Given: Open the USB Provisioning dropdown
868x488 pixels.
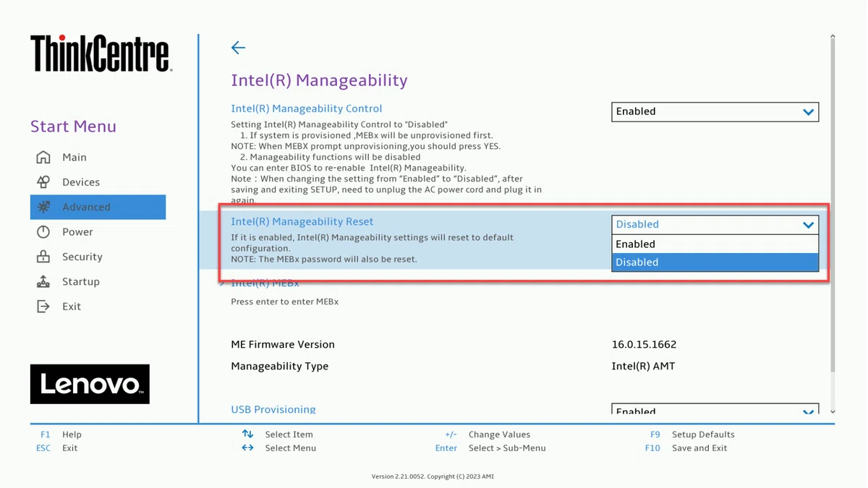Looking at the screenshot, I should tap(715, 408).
